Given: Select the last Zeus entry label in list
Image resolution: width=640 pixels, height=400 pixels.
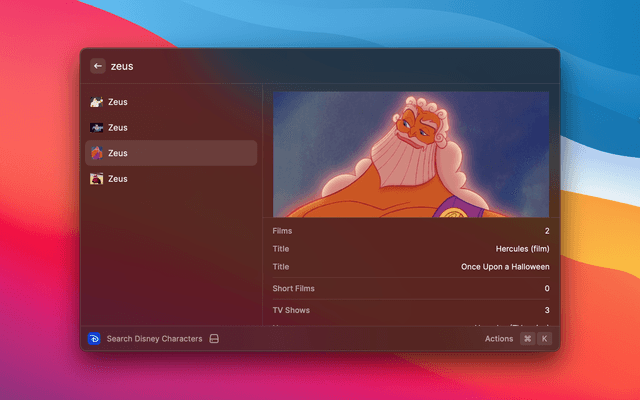Looking at the screenshot, I should (118, 179).
